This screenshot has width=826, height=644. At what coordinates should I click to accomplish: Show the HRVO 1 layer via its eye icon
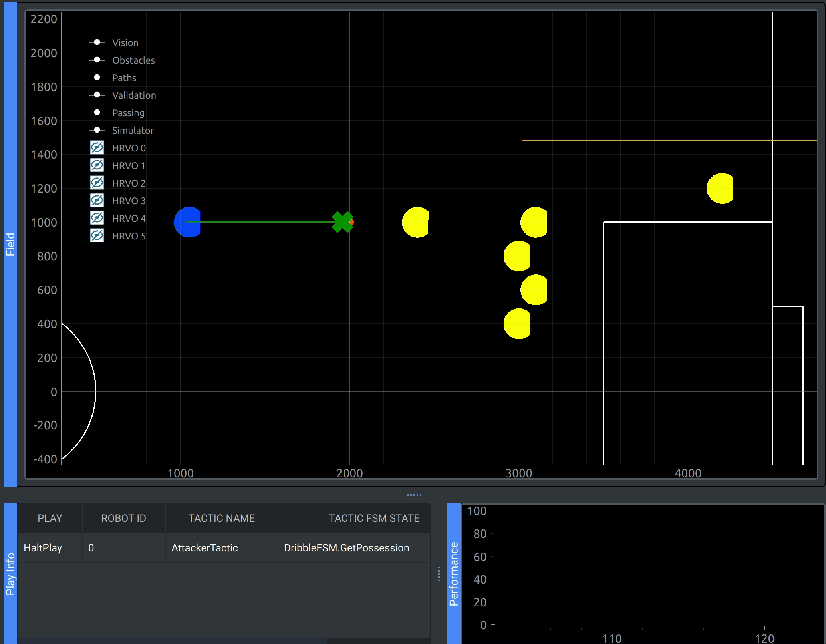click(x=97, y=165)
